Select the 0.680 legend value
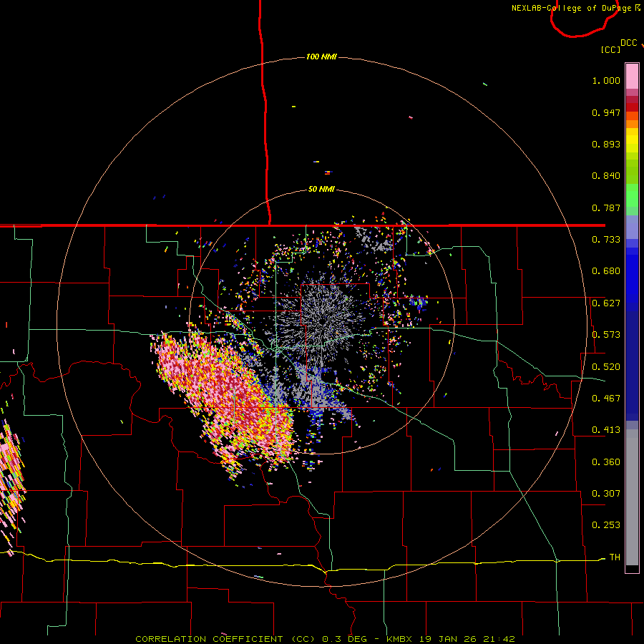 coord(606,271)
